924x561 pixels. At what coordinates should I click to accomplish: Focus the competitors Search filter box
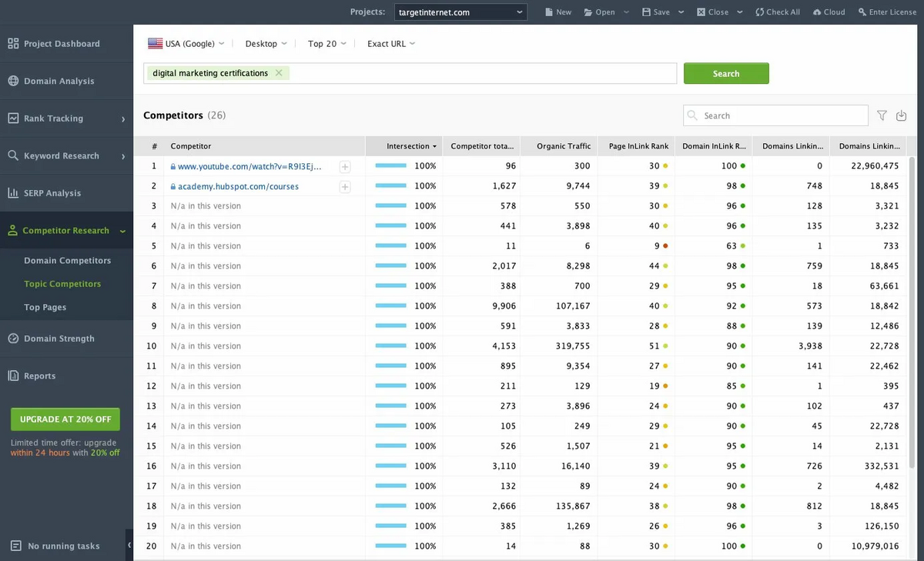(775, 115)
